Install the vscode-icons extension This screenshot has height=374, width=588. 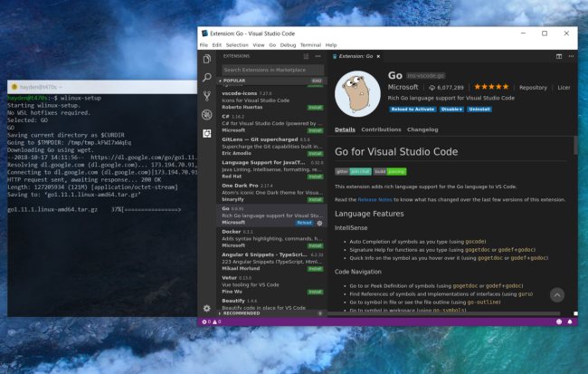pos(315,108)
